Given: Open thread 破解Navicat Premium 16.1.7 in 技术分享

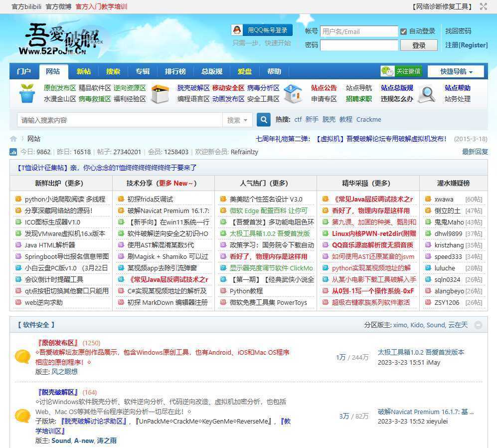Looking at the screenshot, I should click(x=168, y=211).
